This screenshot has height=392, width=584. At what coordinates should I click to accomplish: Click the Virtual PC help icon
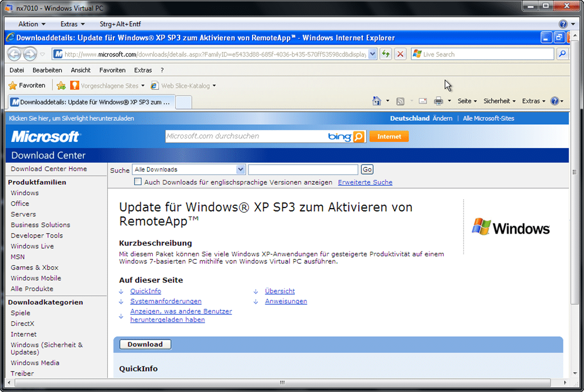(563, 24)
